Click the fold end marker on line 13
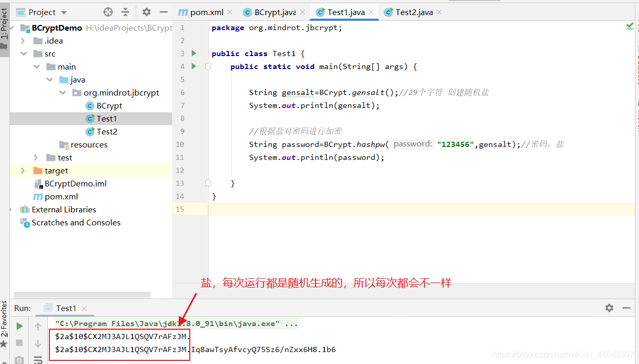This screenshot has height=364, width=639. tap(208, 183)
